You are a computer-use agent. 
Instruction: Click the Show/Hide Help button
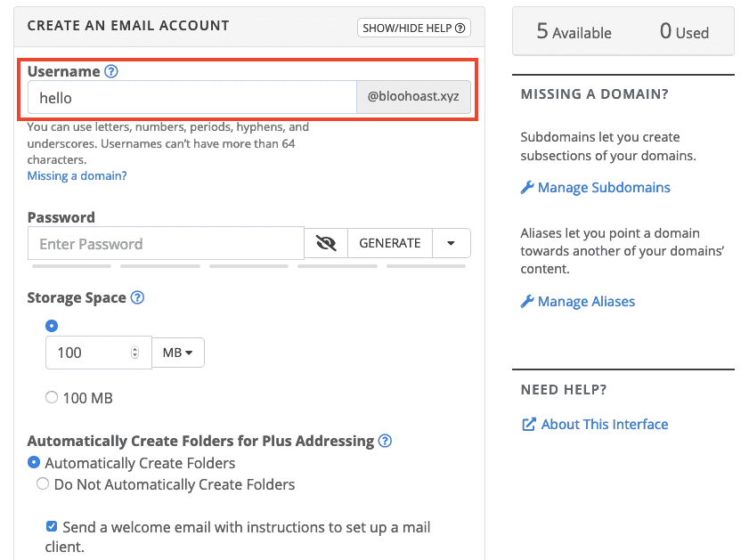[413, 28]
